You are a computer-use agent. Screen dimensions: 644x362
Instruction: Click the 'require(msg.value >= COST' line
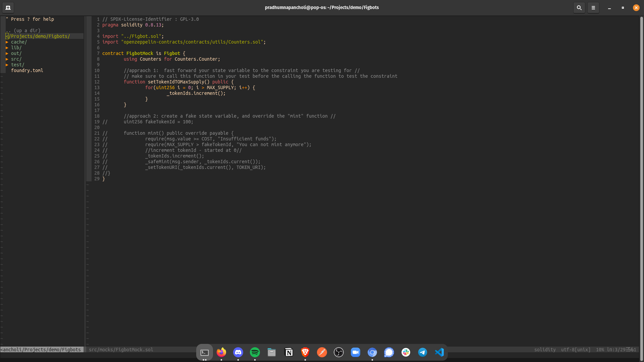pyautogui.click(x=211, y=139)
